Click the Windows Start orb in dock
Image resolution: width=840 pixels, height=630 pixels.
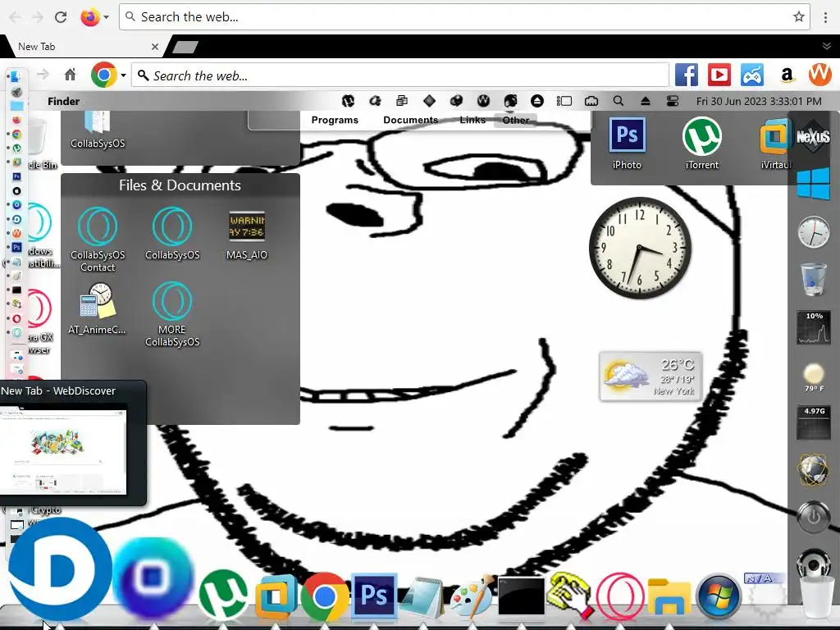click(719, 596)
